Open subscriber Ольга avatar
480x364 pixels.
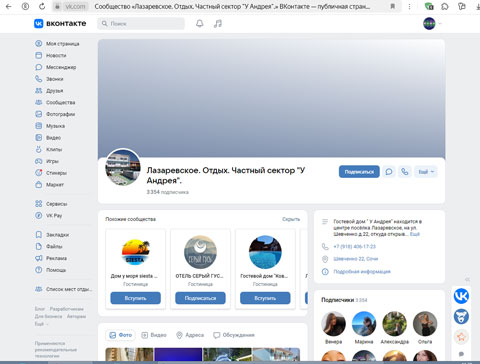(x=425, y=323)
